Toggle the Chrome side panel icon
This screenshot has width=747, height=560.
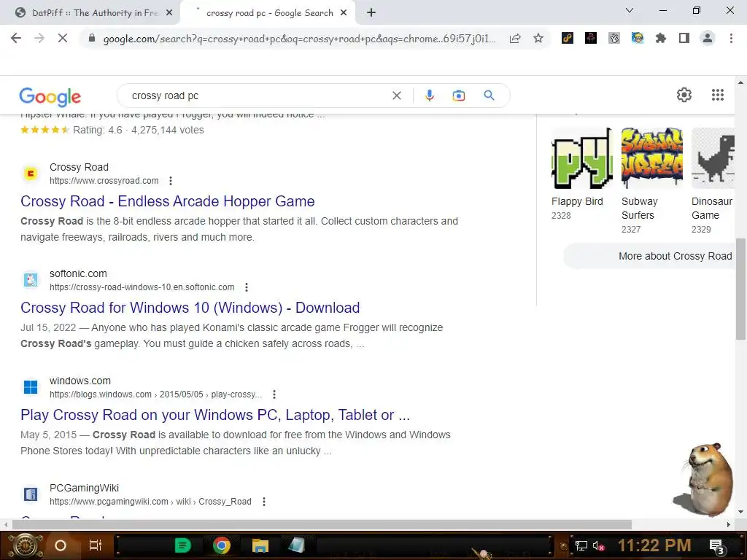tap(684, 38)
